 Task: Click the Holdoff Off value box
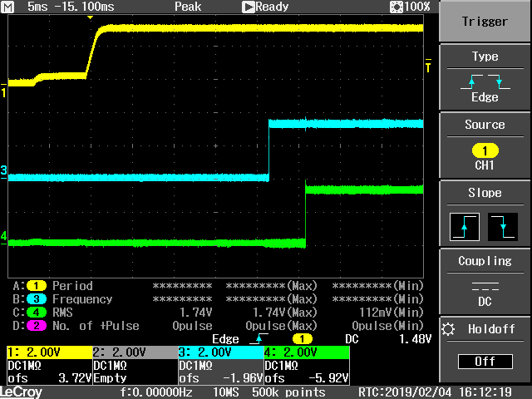485,362
